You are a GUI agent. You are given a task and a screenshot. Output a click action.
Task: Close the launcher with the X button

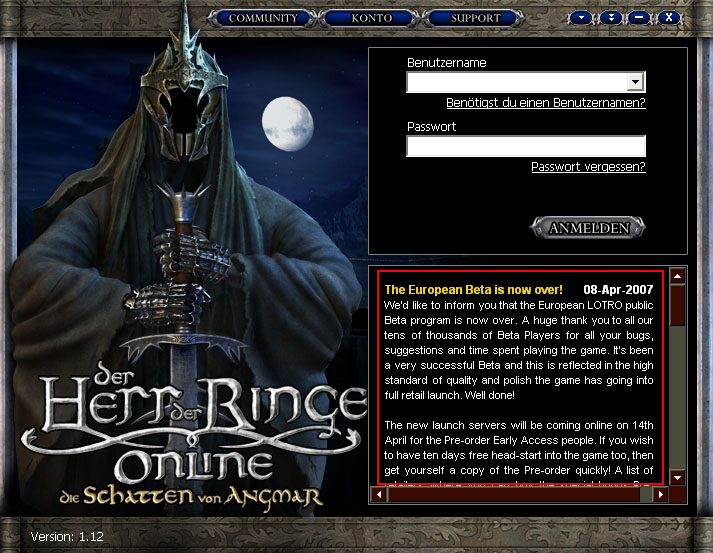click(x=668, y=18)
